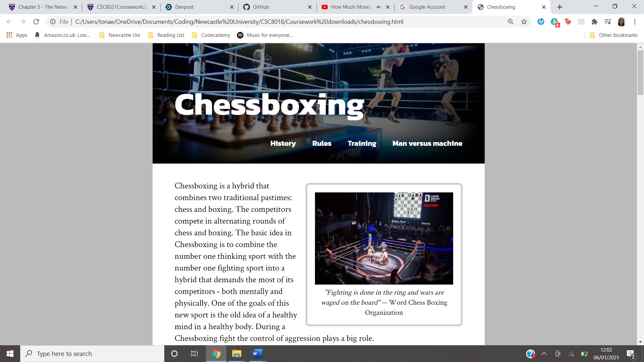The image size is (644, 362).
Task: Open the Newcastle Uni bookmarks folder
Action: [120, 35]
